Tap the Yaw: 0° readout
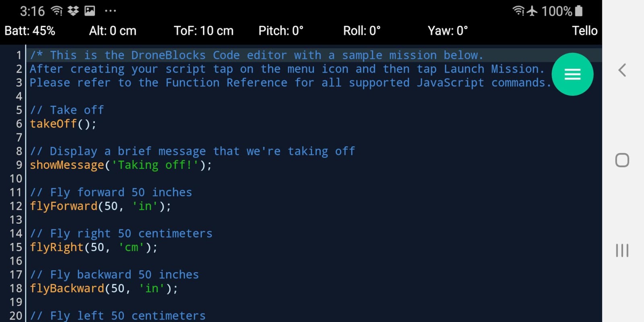Viewport: 644px width, 322px height. 448,31
